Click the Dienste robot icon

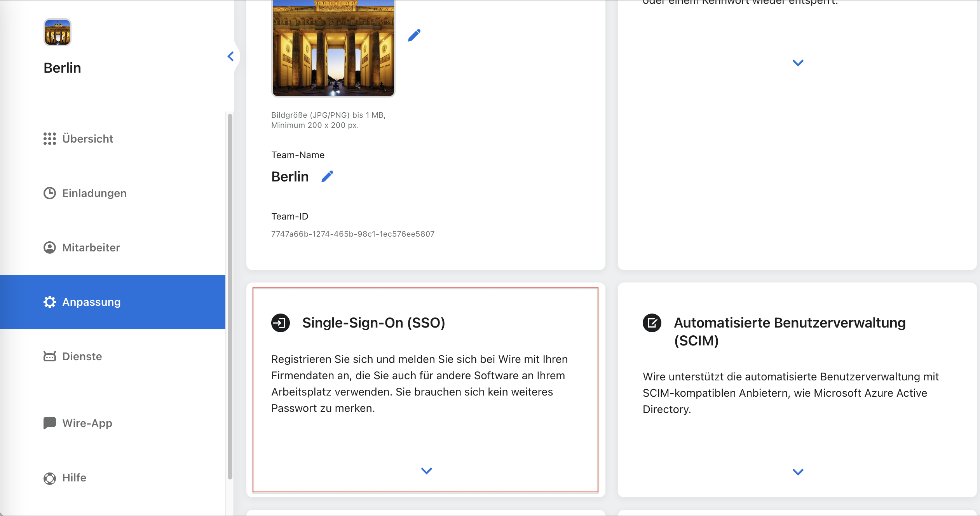tap(50, 356)
